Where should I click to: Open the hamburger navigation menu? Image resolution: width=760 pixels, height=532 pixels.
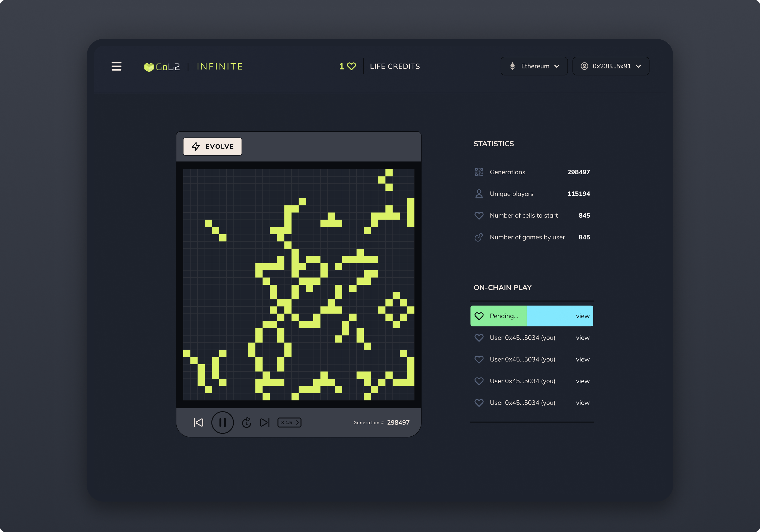pos(116,66)
